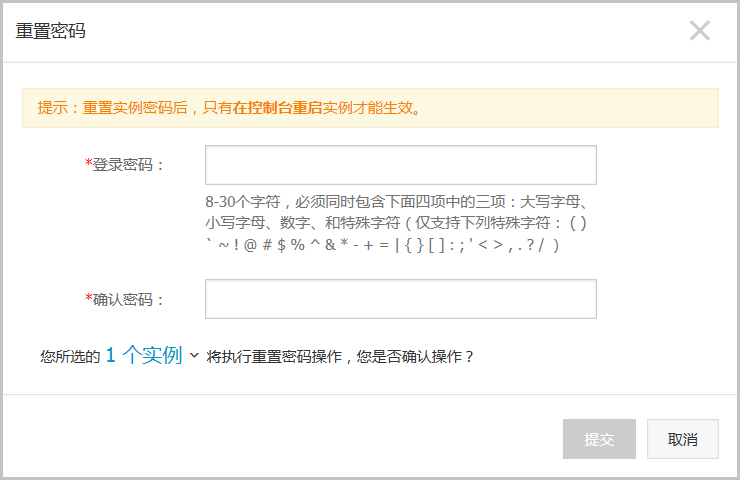
Task: Click the special characters list line
Action: [381, 245]
